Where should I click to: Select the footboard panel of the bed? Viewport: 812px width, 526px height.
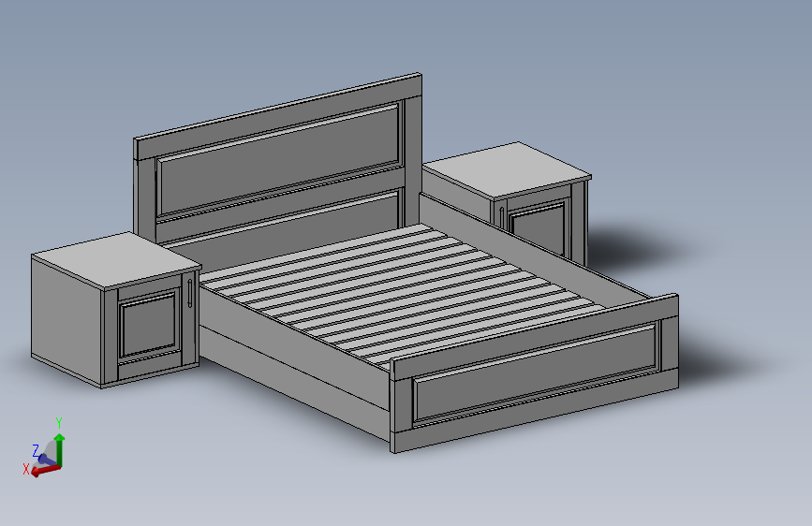tap(535, 373)
